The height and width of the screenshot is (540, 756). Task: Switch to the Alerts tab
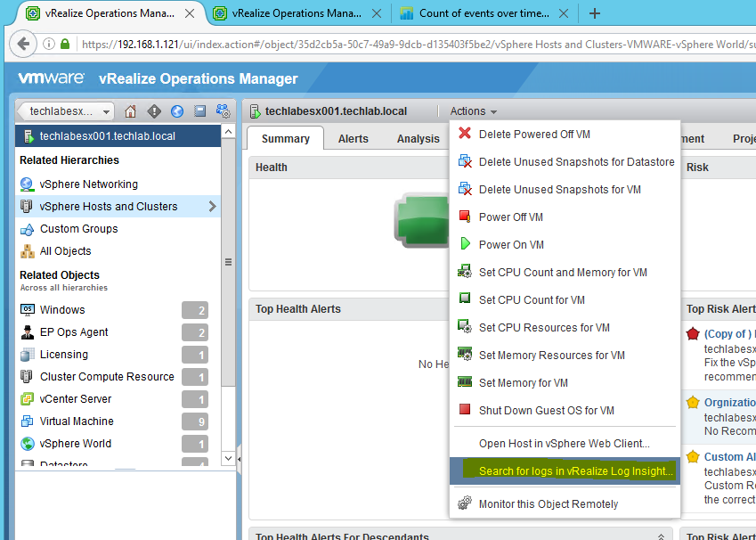[x=353, y=139]
